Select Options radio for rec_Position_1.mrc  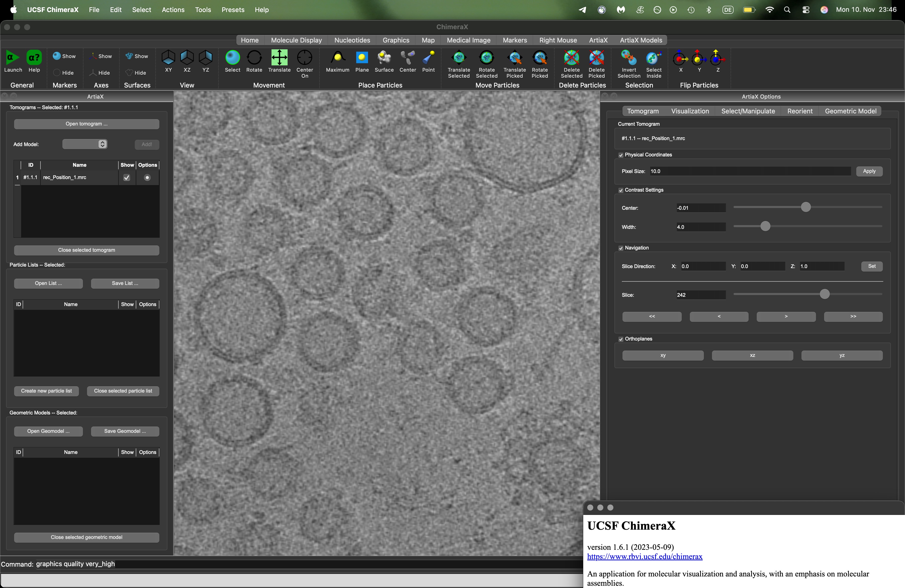tap(147, 178)
